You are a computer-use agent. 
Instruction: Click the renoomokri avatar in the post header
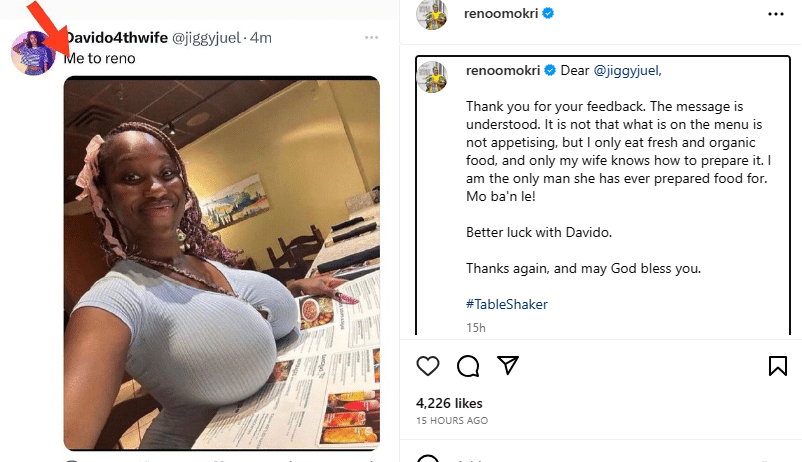click(431, 15)
